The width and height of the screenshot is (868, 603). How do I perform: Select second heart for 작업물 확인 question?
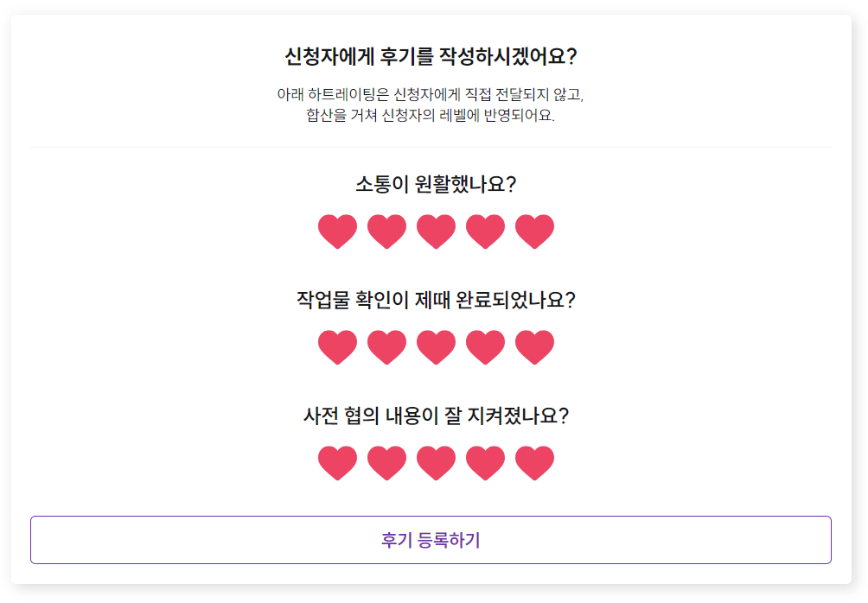(x=386, y=347)
